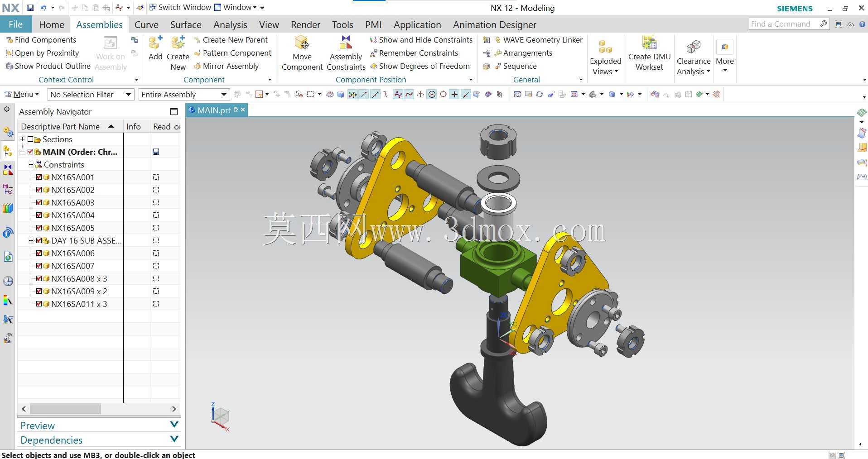
Task: Open the History clock sidebar icon
Action: [x=8, y=281]
